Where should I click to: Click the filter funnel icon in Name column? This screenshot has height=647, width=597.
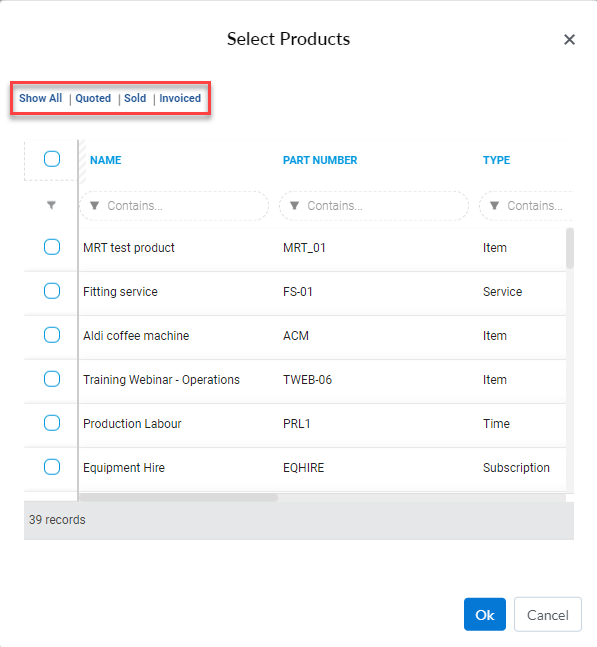(94, 205)
